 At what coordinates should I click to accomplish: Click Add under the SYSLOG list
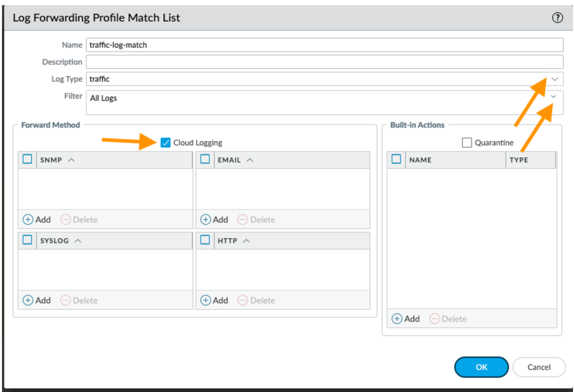[37, 300]
